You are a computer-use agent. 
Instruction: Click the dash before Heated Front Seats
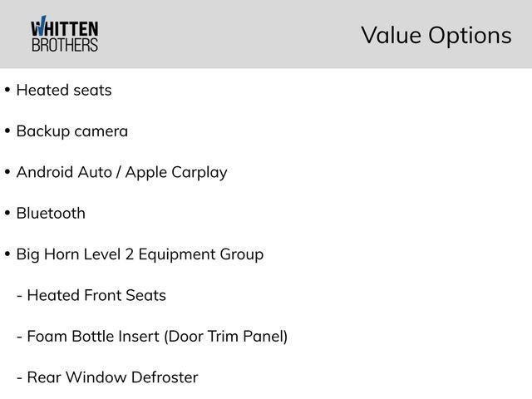coord(19,296)
